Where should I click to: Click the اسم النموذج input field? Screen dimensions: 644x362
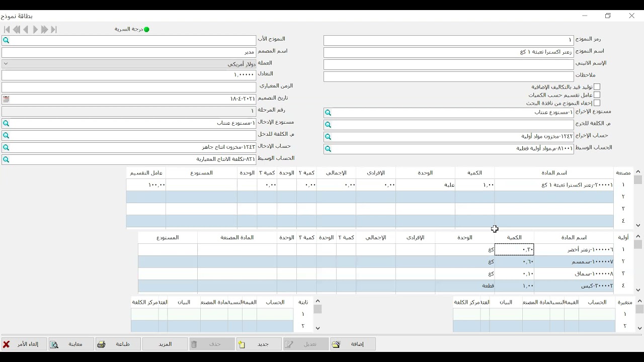[448, 52]
